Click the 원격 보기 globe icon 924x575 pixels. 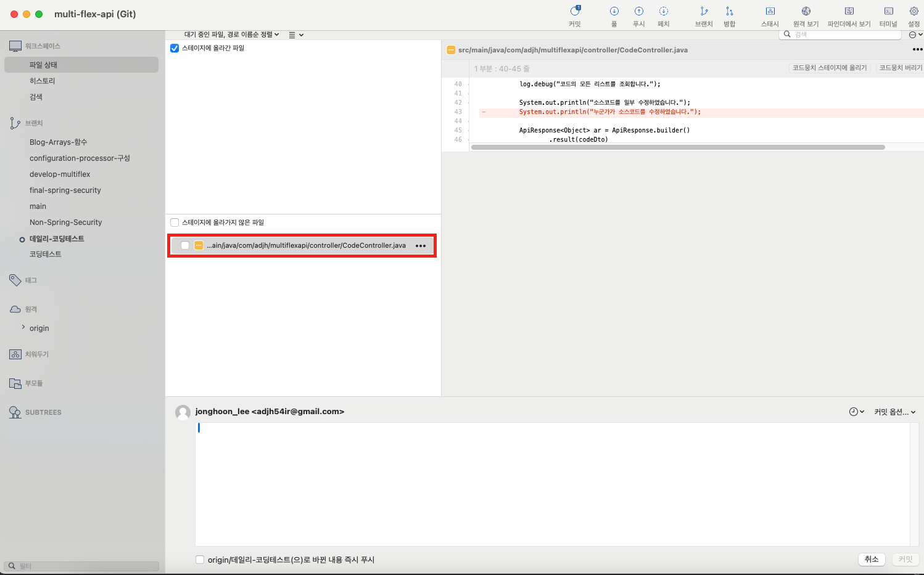[x=806, y=11]
